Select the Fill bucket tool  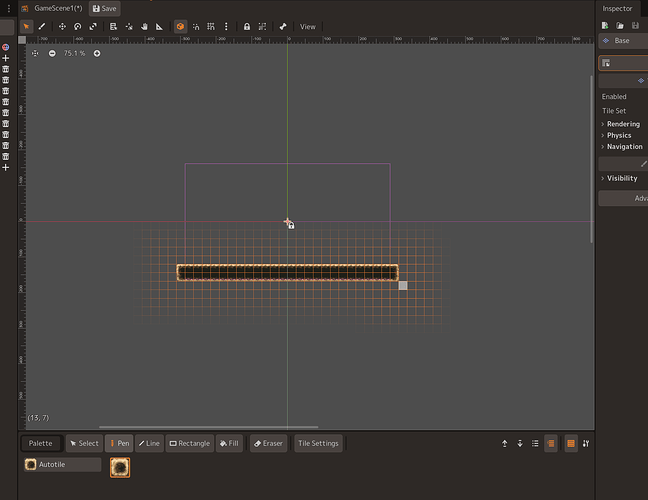click(229, 443)
